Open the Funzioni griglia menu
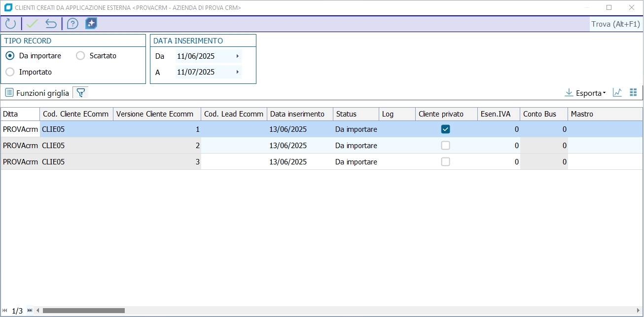 37,93
